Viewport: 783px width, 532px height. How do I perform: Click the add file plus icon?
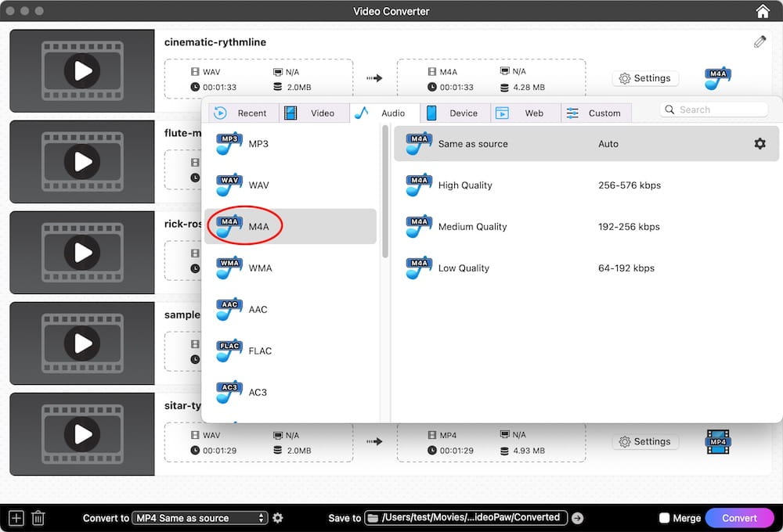point(16,518)
